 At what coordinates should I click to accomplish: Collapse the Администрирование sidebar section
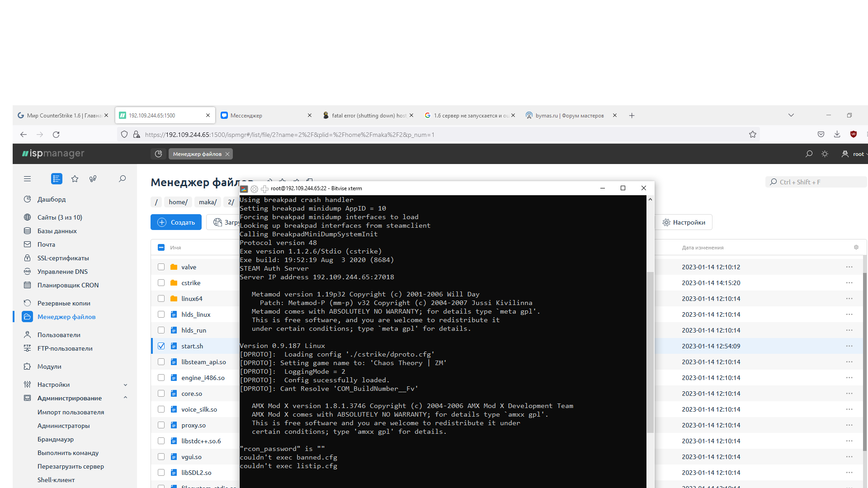[x=125, y=398]
